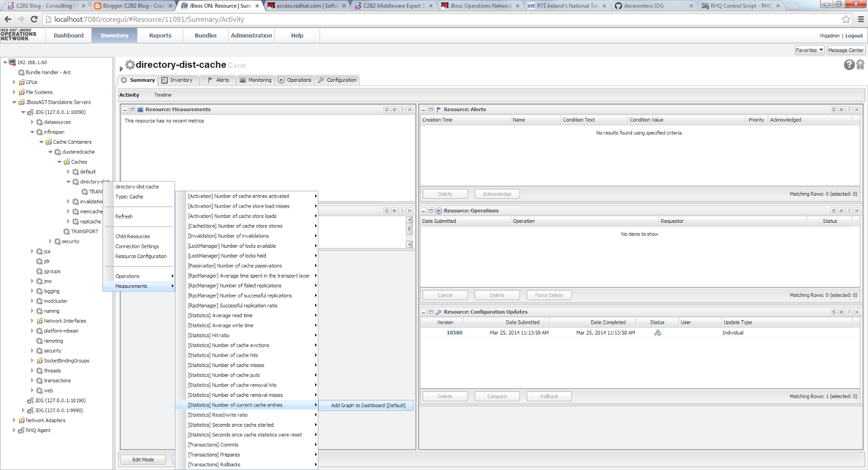Close the Resource: Operations portlet
This screenshot has width=868, height=470.
pyautogui.click(x=857, y=211)
